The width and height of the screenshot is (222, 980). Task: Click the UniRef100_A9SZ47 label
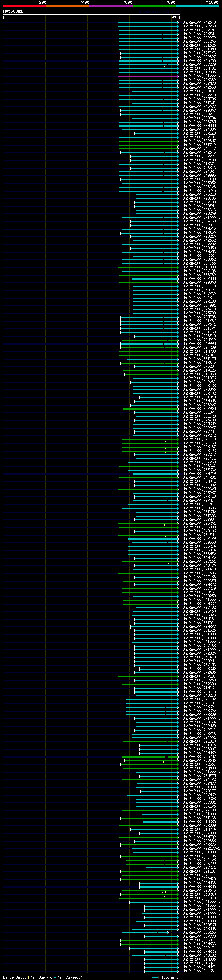tap(199, 455)
